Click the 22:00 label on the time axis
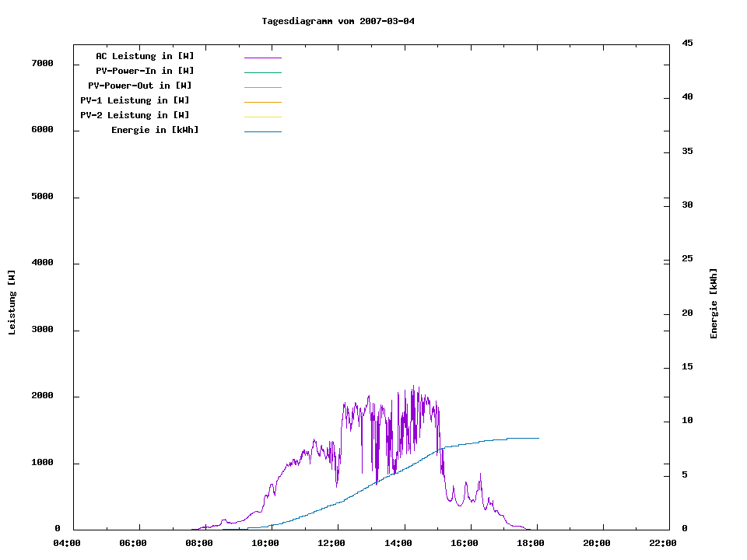Image resolution: width=747 pixels, height=560 pixels. pos(663,543)
